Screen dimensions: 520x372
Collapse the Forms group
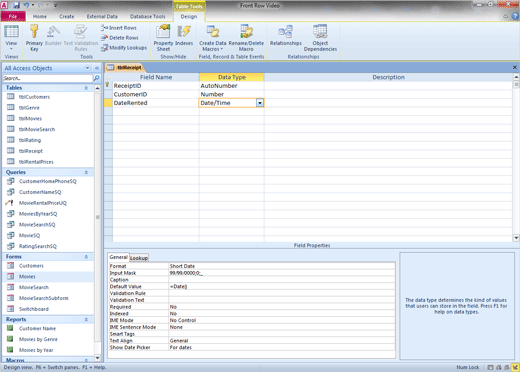[x=86, y=257]
